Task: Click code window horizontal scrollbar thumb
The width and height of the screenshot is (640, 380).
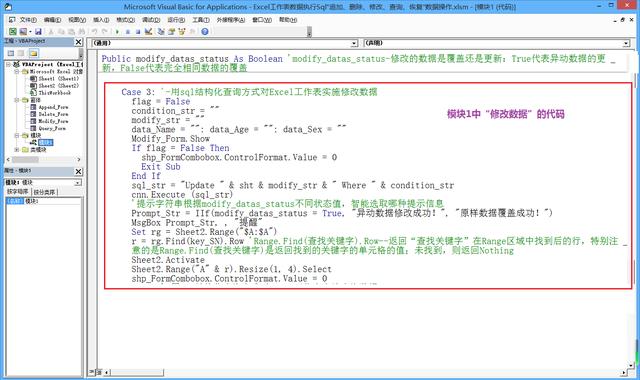Action: (137, 372)
